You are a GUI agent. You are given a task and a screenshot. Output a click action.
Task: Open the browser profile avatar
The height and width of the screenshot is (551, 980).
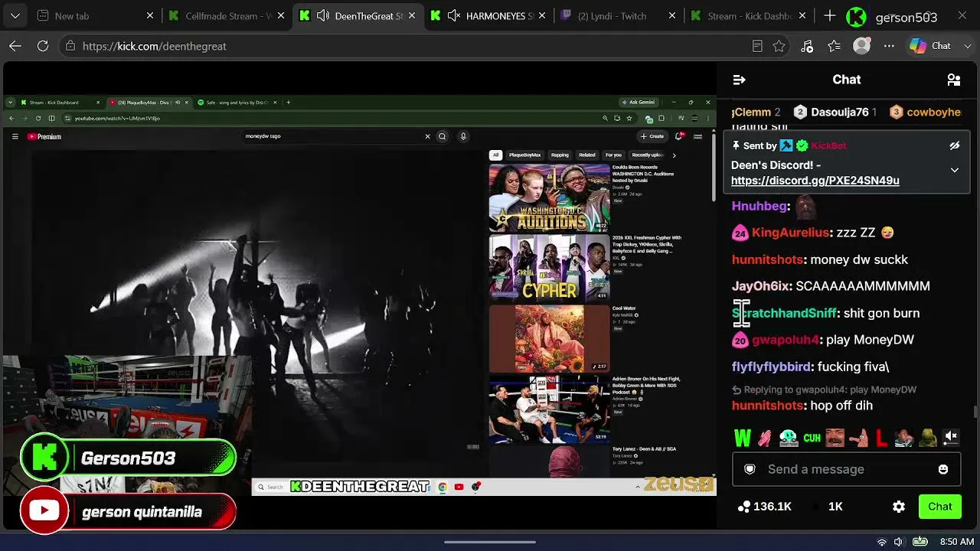coord(862,46)
